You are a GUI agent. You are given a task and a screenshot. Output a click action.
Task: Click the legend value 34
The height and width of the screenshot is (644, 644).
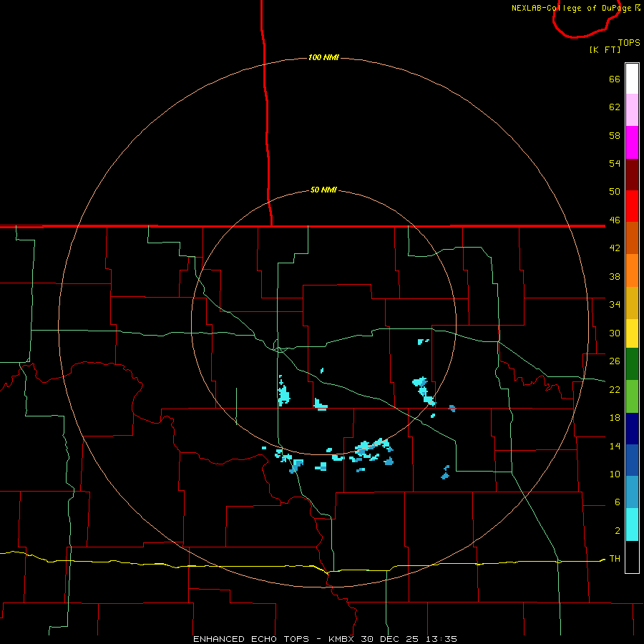pyautogui.click(x=615, y=304)
